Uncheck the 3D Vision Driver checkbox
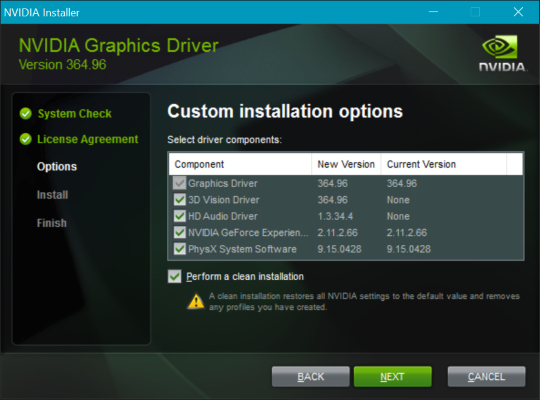The image size is (540, 400). tap(179, 199)
